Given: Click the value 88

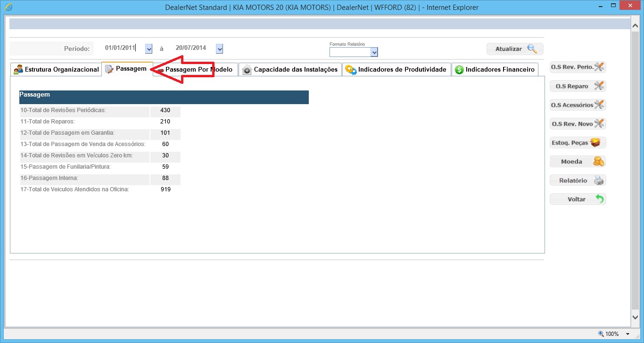Looking at the screenshot, I should (165, 178).
